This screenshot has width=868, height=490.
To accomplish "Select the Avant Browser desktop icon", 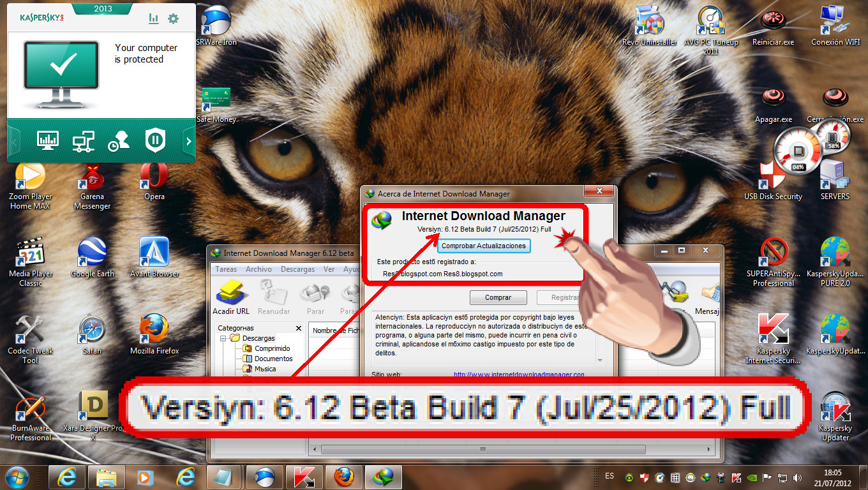I will click(154, 258).
